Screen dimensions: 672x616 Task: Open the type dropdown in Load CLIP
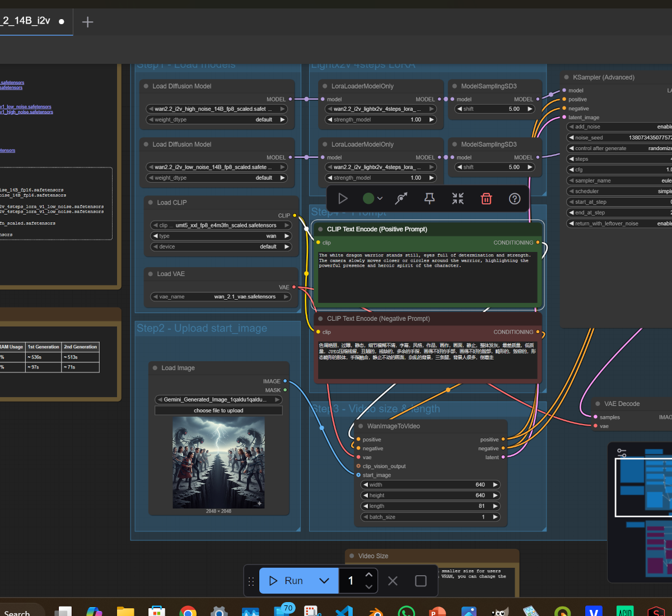click(221, 236)
